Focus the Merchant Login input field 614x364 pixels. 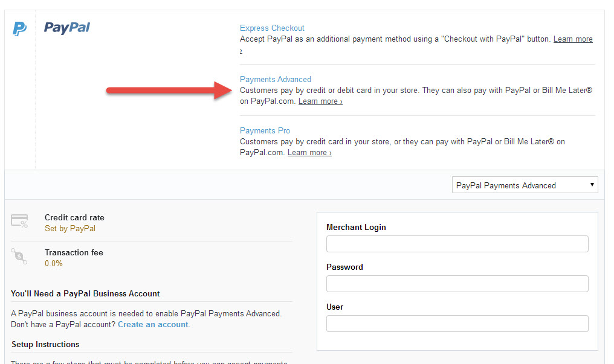pyautogui.click(x=457, y=244)
